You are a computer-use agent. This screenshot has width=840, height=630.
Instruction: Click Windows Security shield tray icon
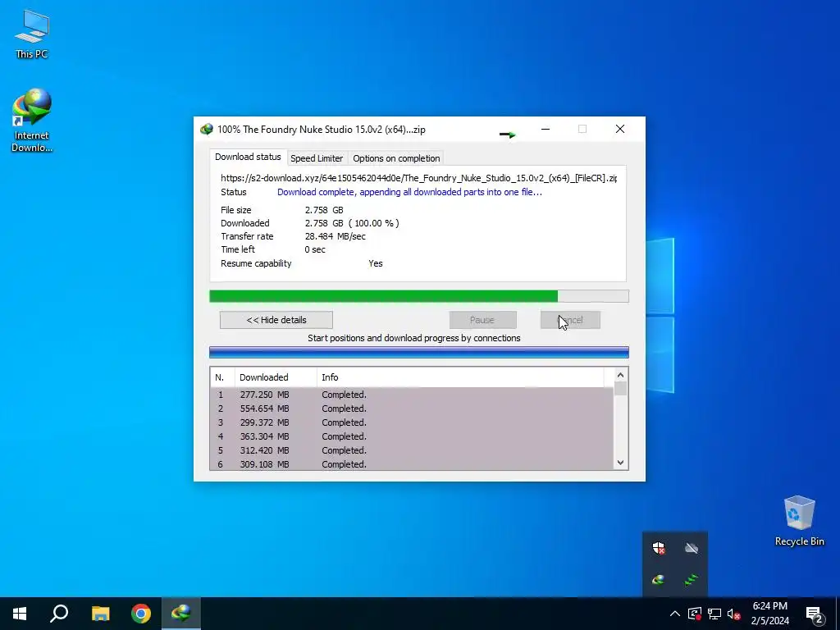click(x=659, y=548)
